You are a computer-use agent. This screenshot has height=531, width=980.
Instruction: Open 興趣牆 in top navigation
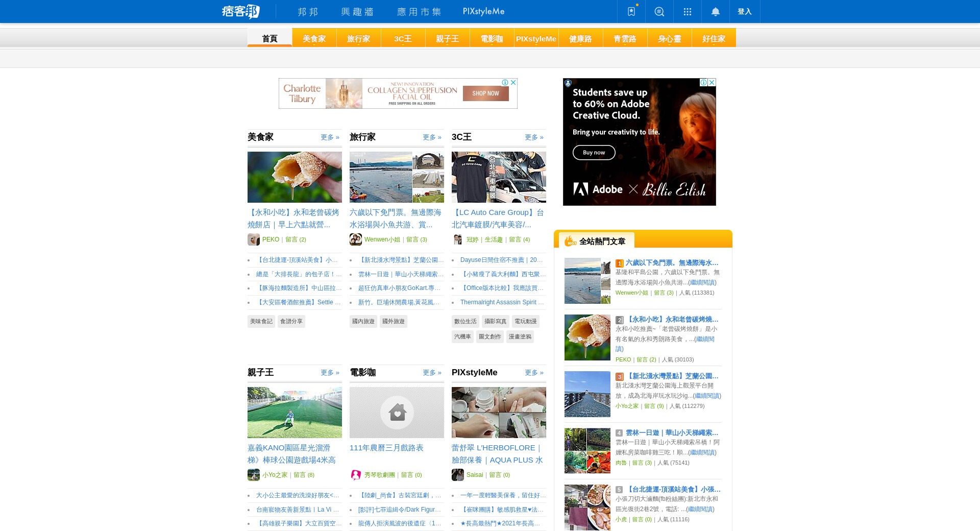[x=357, y=11]
